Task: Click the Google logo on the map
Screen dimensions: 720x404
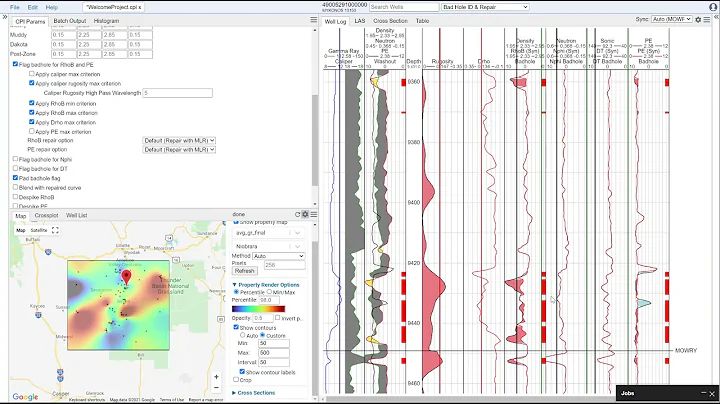Action: point(25,397)
